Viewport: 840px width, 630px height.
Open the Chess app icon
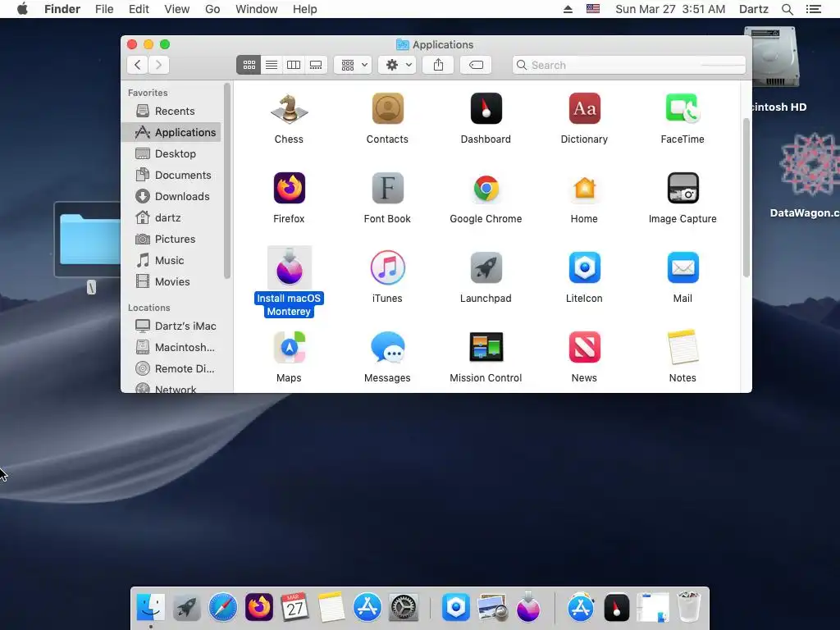(x=289, y=109)
